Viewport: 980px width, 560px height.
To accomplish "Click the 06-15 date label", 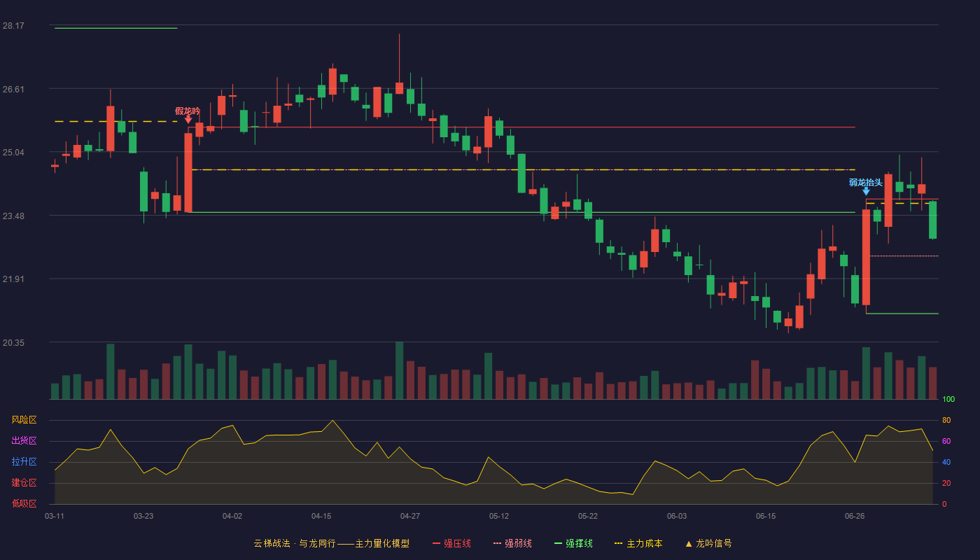I will click(x=766, y=516).
